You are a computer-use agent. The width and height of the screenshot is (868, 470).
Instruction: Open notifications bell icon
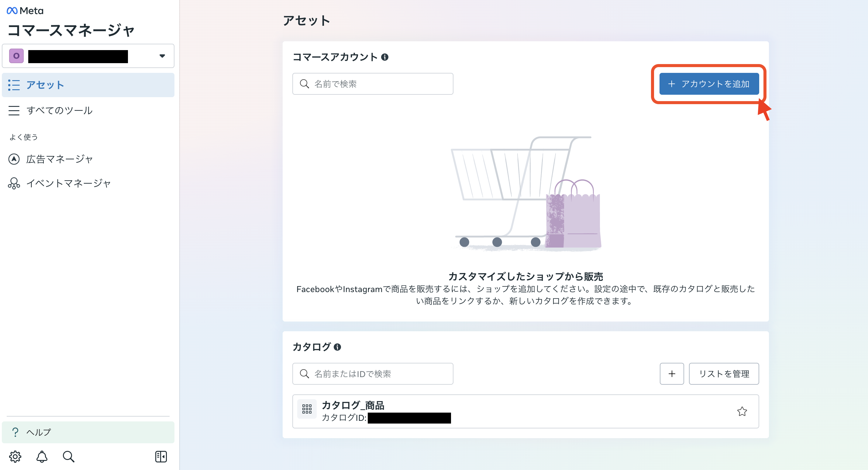click(x=42, y=456)
